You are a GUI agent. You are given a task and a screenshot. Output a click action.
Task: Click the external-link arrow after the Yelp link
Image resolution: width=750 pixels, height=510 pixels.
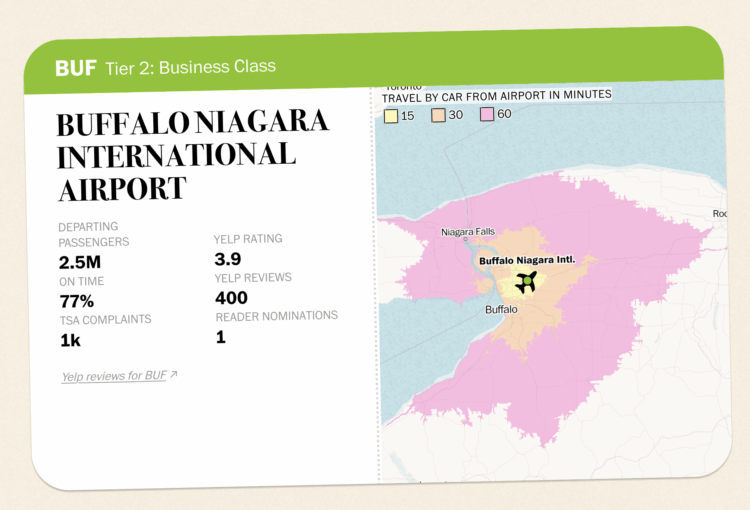174,374
